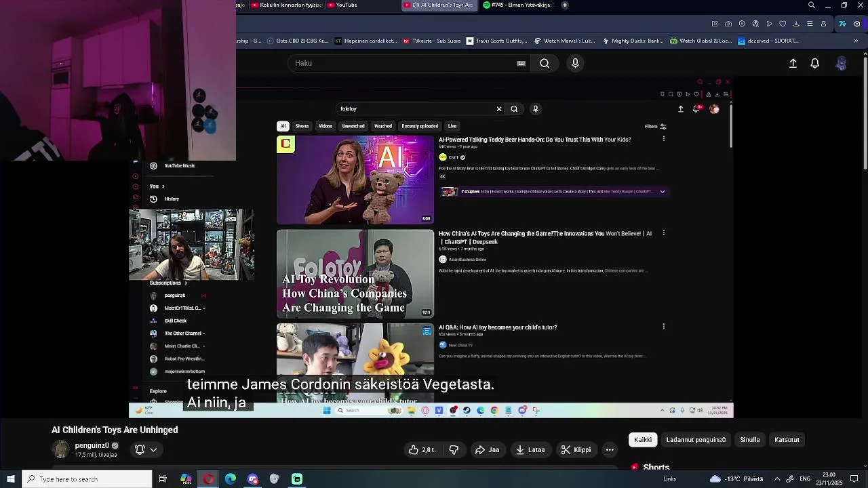Click the Shorts section heading
The height and width of the screenshot is (488, 868).
click(x=656, y=467)
